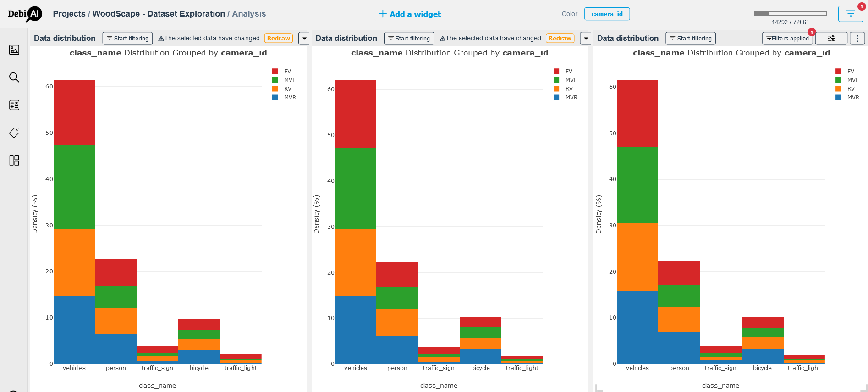Click orange RV segment of vehicles, third chart
Image resolution: width=868 pixels, height=392 pixels.
coord(637,257)
